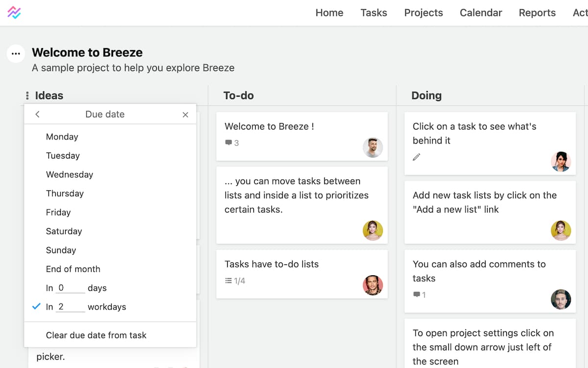588x368 pixels.
Task: Open 'You can also add comments' card
Action: (x=490, y=281)
